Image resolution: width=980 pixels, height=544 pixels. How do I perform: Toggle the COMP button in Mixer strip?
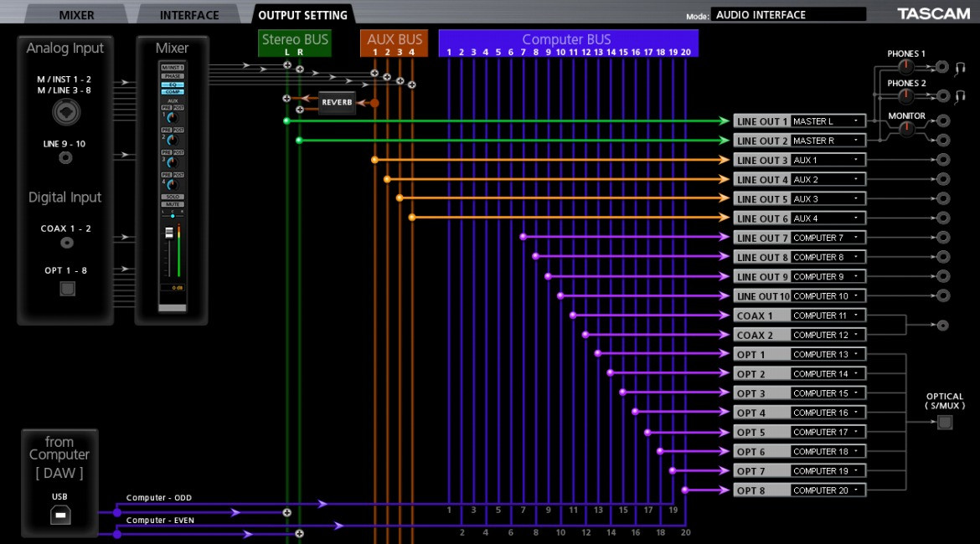(173, 91)
